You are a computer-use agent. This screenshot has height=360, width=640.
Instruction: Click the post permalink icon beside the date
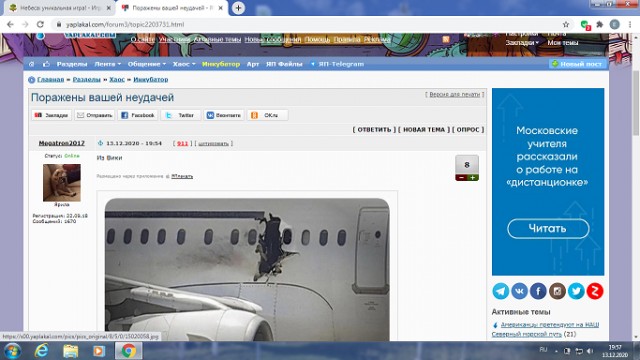tap(100, 143)
